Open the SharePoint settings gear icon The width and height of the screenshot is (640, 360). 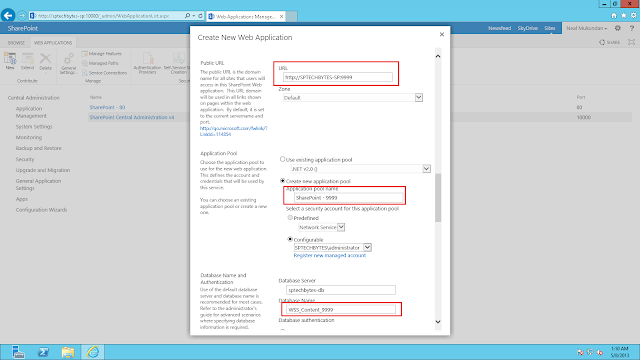[618, 28]
